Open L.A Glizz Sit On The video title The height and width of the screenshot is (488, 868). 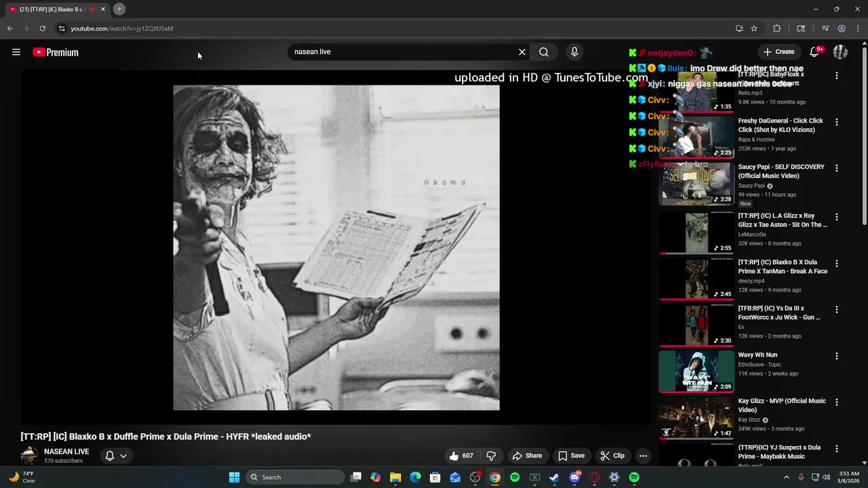point(783,220)
